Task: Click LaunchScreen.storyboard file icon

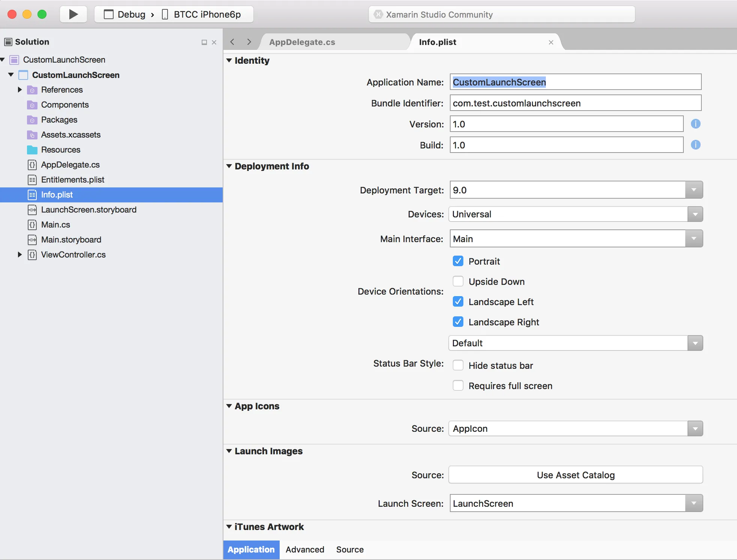Action: [32, 210]
